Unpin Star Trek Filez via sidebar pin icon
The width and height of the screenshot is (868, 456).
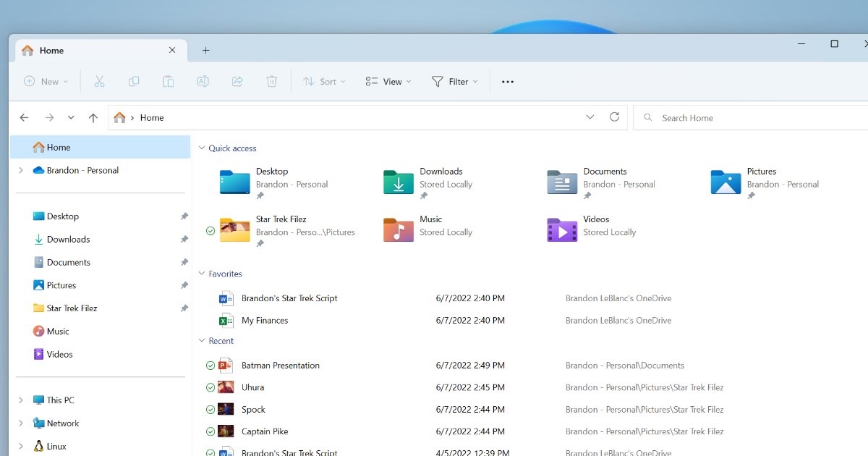click(184, 308)
